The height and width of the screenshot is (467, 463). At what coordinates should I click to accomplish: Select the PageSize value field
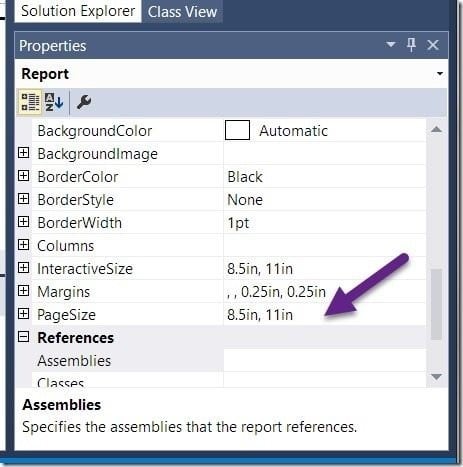pyautogui.click(x=325, y=314)
